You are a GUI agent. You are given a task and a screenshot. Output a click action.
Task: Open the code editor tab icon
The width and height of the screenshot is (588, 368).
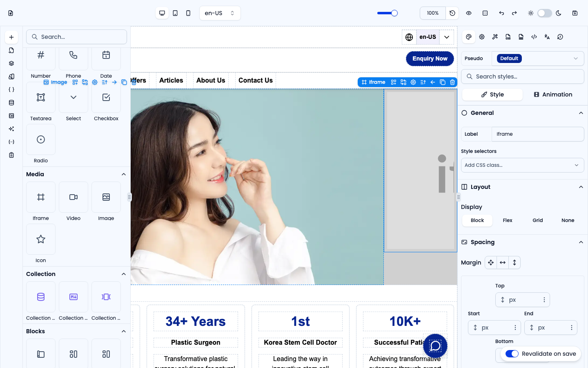point(534,37)
